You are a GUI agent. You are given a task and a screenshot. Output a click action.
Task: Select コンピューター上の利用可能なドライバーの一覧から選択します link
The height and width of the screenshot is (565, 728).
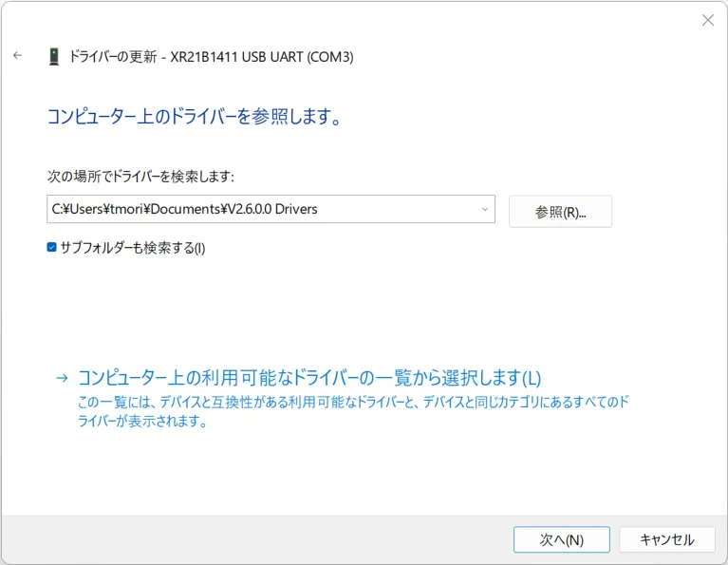(308, 378)
